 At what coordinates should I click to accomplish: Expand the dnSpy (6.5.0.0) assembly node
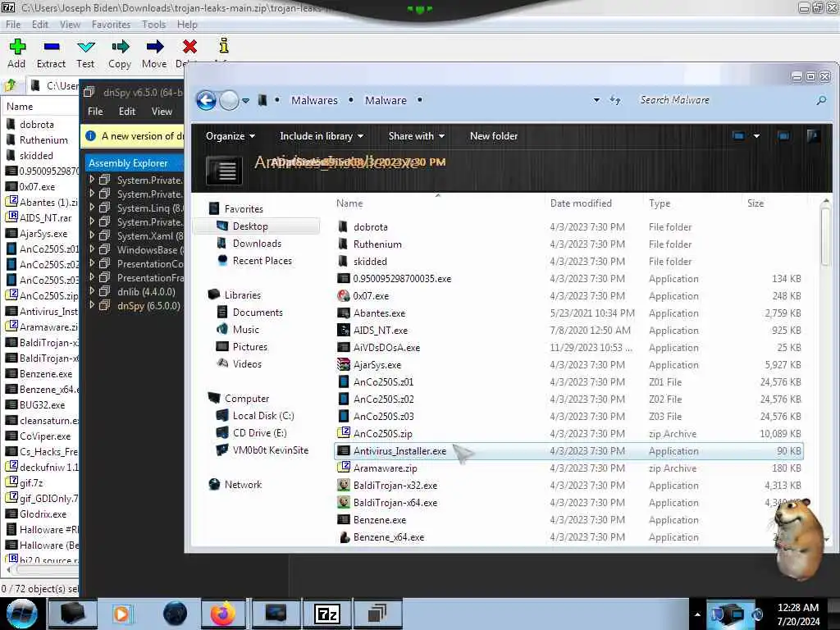(92, 305)
